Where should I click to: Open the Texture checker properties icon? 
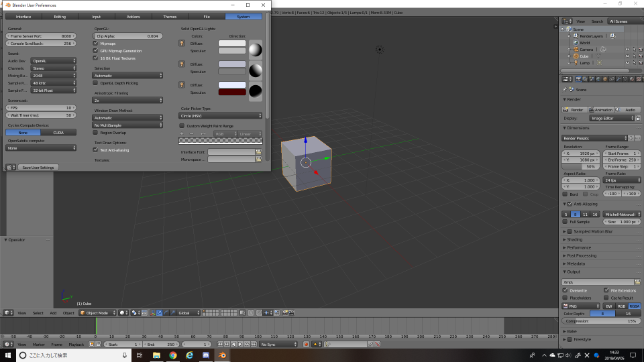click(x=638, y=79)
